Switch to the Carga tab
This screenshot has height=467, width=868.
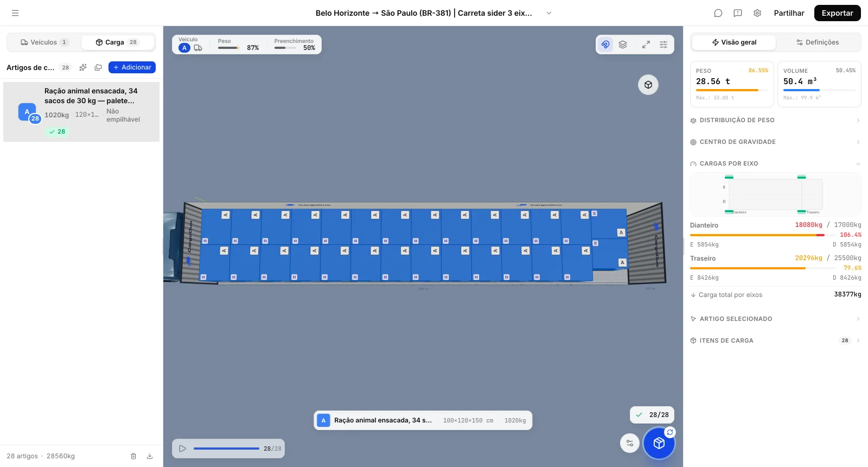click(x=118, y=42)
